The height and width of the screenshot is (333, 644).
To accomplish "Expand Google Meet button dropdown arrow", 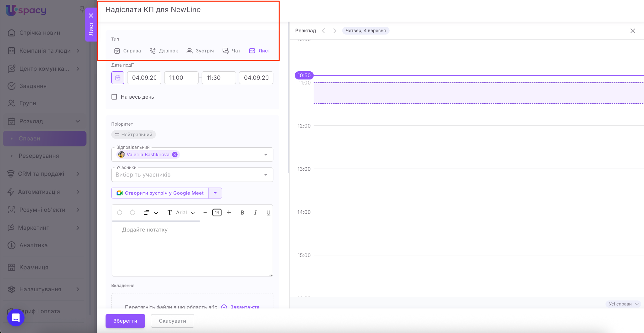I will [x=215, y=193].
